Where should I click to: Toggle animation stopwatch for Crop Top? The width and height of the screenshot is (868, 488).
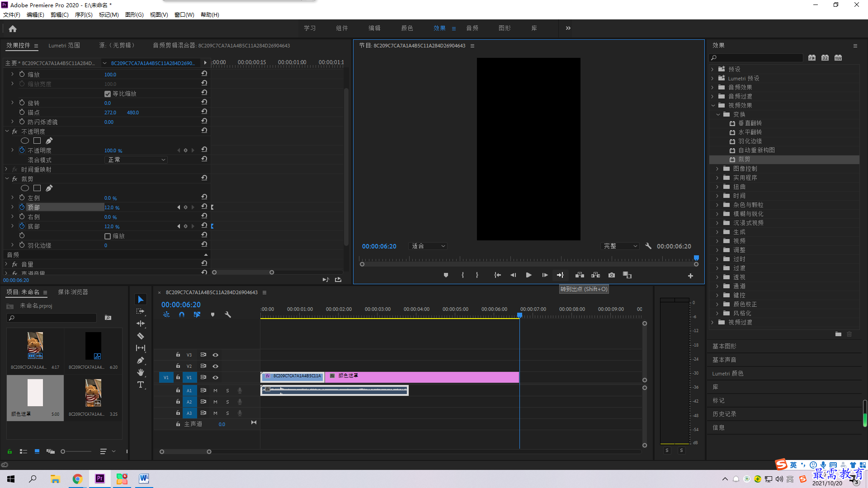point(22,207)
